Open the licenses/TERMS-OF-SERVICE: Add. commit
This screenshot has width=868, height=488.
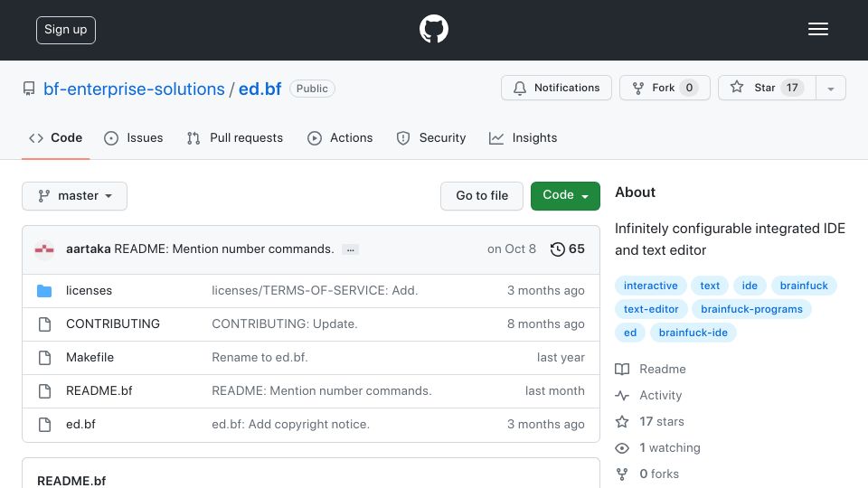[x=315, y=290]
